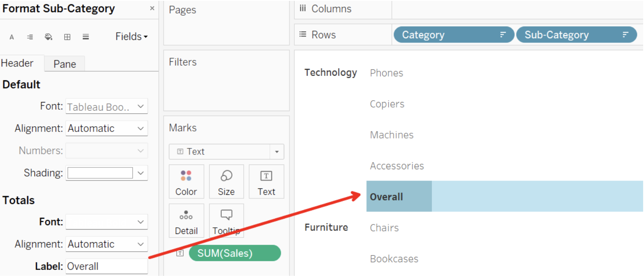Select the Alignment formatting icon
Image resolution: width=644 pixels, height=276 pixels.
(x=30, y=37)
